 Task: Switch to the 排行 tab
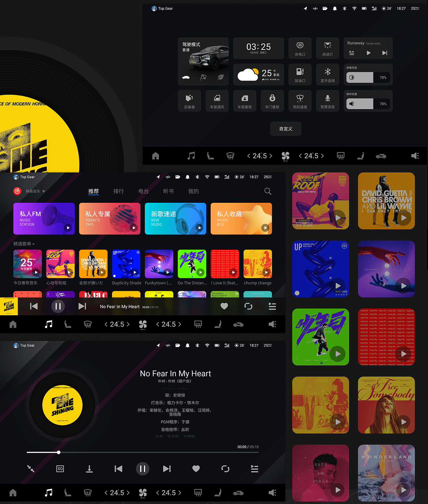(119, 191)
